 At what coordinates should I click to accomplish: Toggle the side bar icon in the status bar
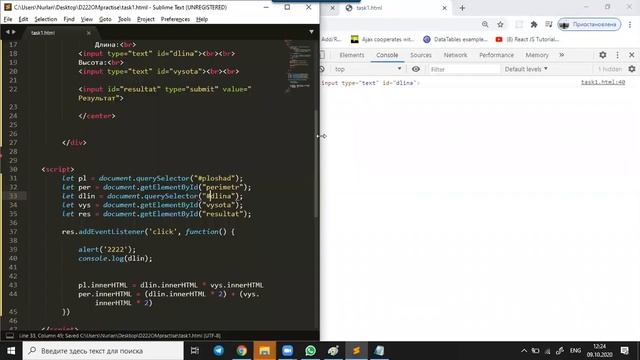point(10,336)
